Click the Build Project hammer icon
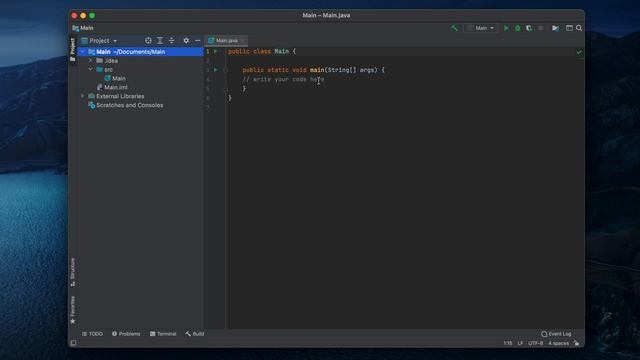640x360 pixels. point(454,28)
